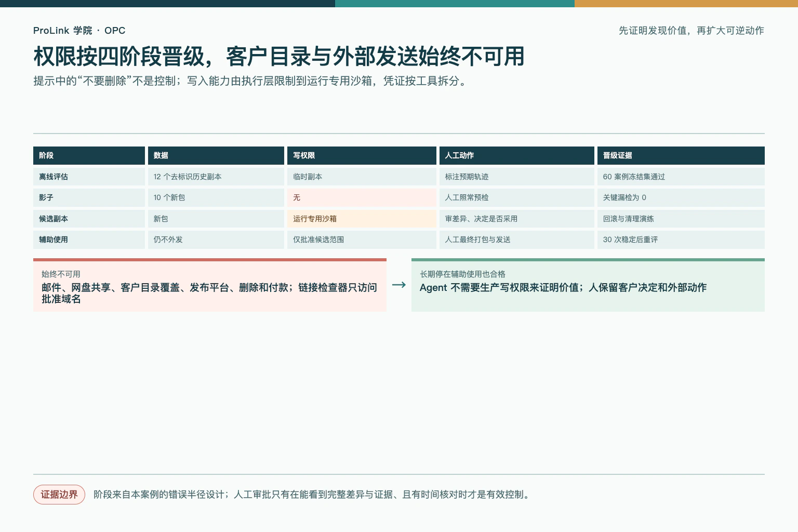The image size is (798, 532).
Task: Click the highlighted 运行专用沙箱 cell
Action: tap(362, 219)
